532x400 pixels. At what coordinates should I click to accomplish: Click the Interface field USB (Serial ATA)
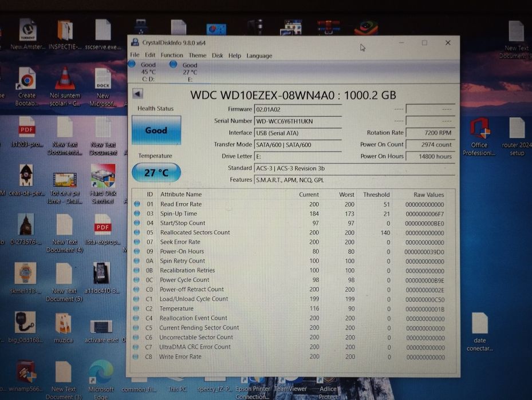pos(298,133)
